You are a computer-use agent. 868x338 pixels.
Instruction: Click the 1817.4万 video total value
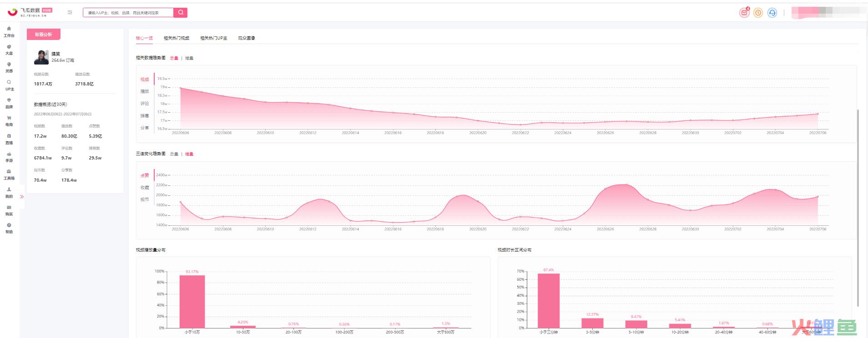click(x=43, y=84)
